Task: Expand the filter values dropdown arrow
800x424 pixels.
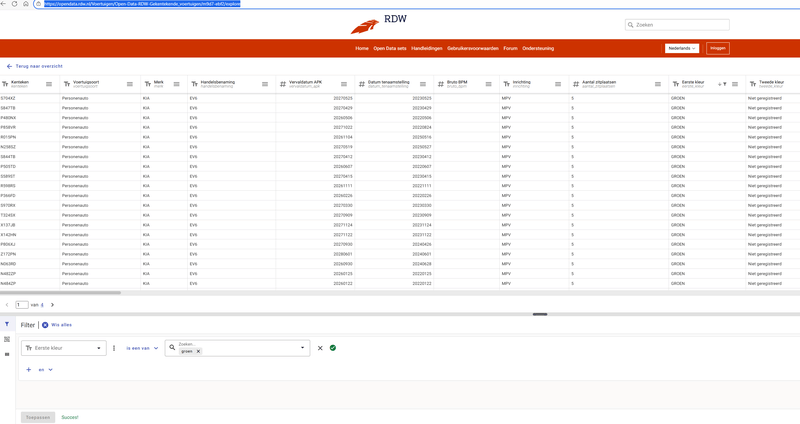Action: tap(302, 348)
